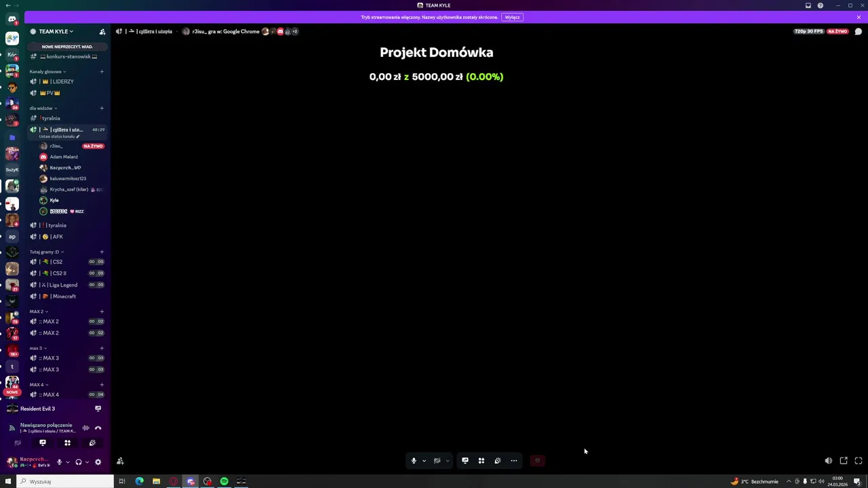Image resolution: width=868 pixels, height=488 pixels.
Task: Mute microphone in user panel
Action: (x=59, y=462)
